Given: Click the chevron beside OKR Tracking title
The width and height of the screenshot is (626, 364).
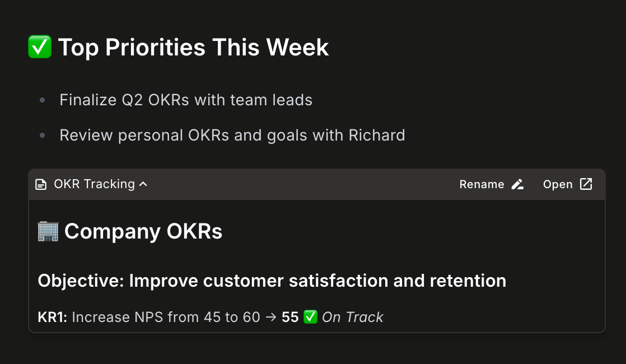Looking at the screenshot, I should (142, 184).
